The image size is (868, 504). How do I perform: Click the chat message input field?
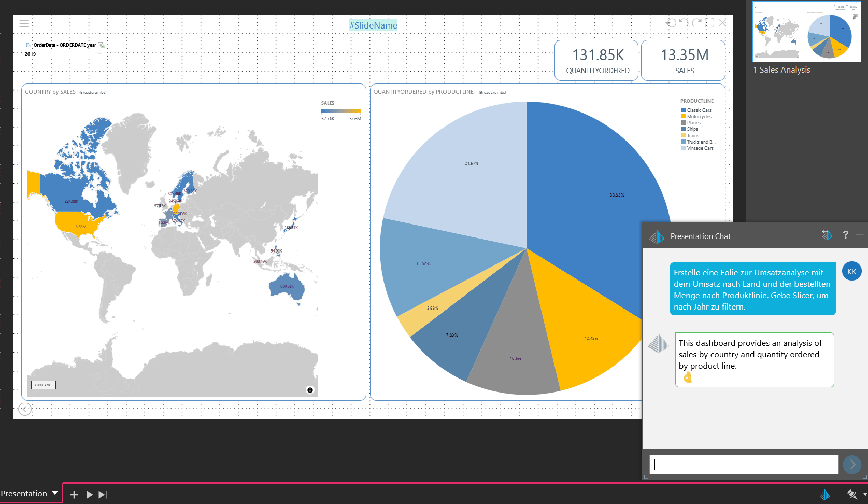click(744, 465)
